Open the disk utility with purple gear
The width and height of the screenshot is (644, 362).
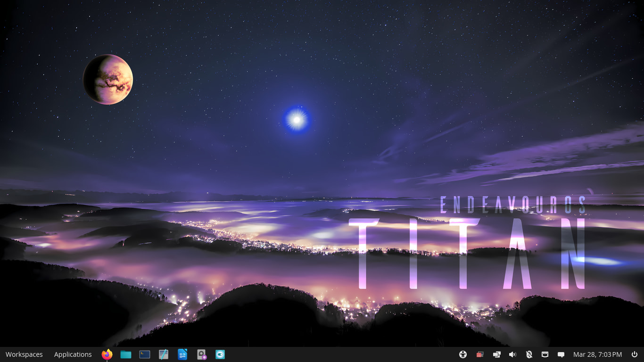(x=202, y=354)
